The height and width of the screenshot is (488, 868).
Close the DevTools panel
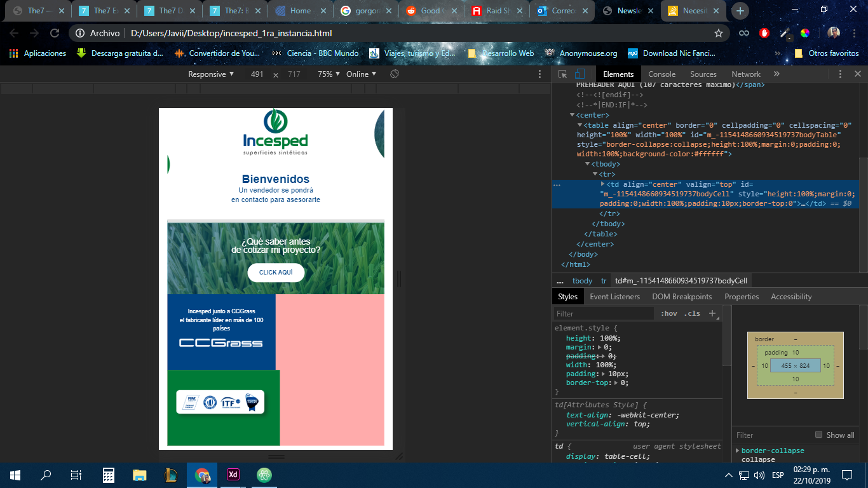tap(857, 74)
